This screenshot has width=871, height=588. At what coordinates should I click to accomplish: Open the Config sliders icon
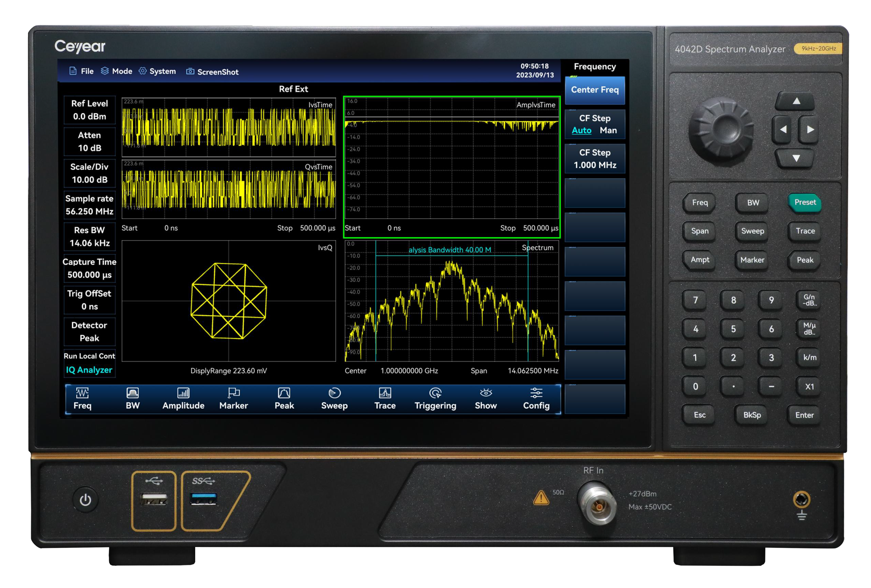[x=536, y=393]
